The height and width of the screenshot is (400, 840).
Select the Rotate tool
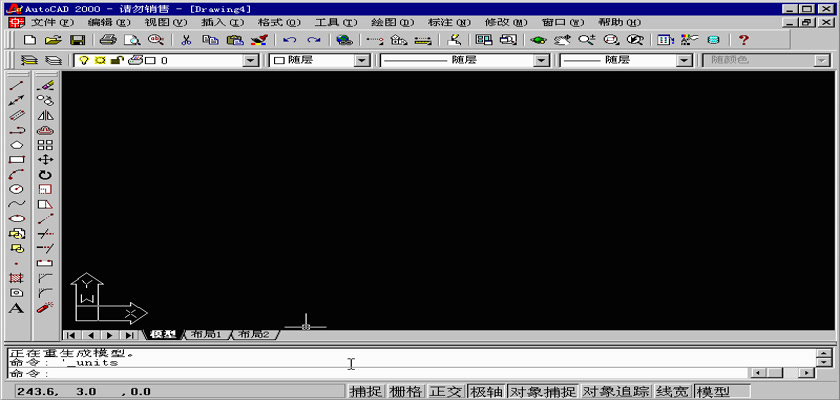[46, 175]
